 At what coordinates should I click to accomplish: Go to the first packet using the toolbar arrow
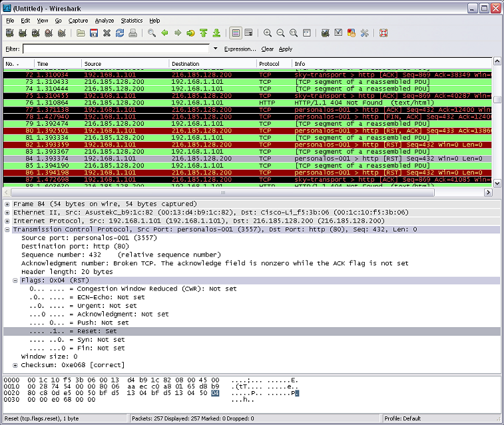tap(203, 33)
